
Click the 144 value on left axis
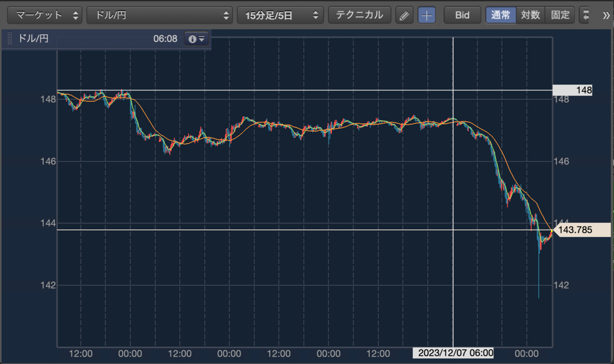click(47, 223)
